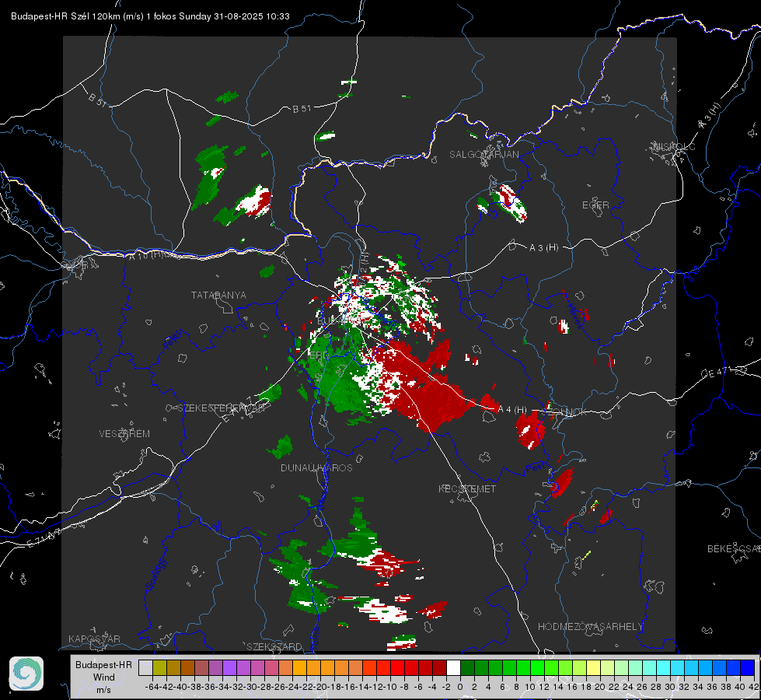Click the light gray first legend swatch
Image resolution: width=761 pixels, height=700 pixels.
[x=145, y=667]
